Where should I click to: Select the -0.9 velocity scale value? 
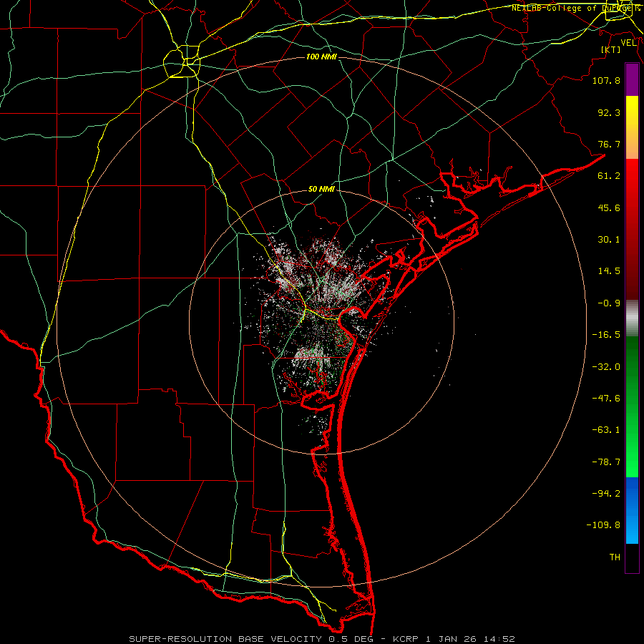click(x=609, y=303)
